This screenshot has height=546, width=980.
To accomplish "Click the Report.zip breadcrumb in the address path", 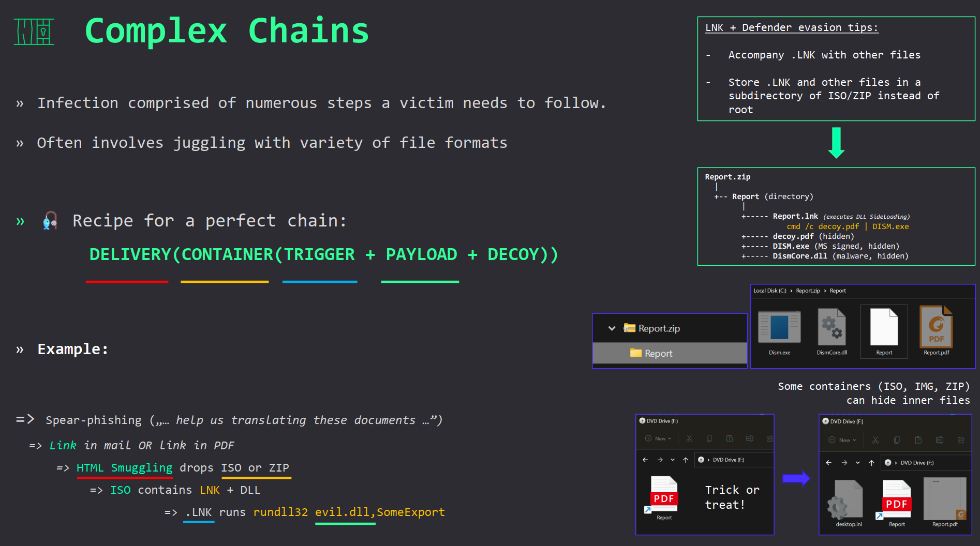I will [808, 291].
